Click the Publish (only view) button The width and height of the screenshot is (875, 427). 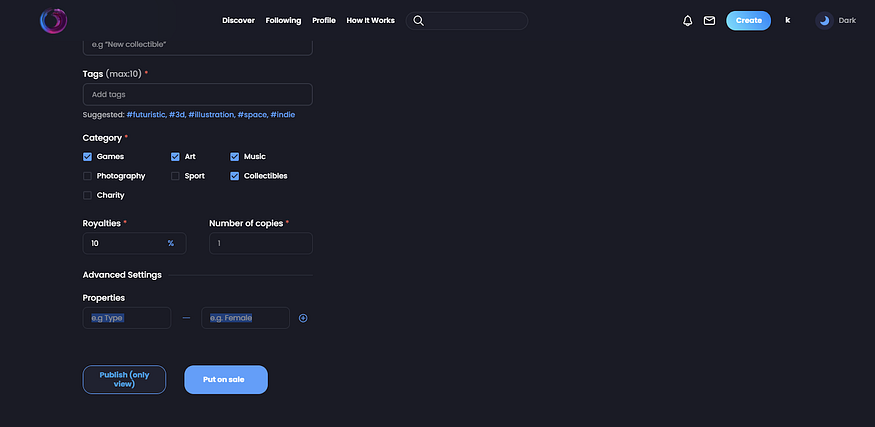point(124,380)
